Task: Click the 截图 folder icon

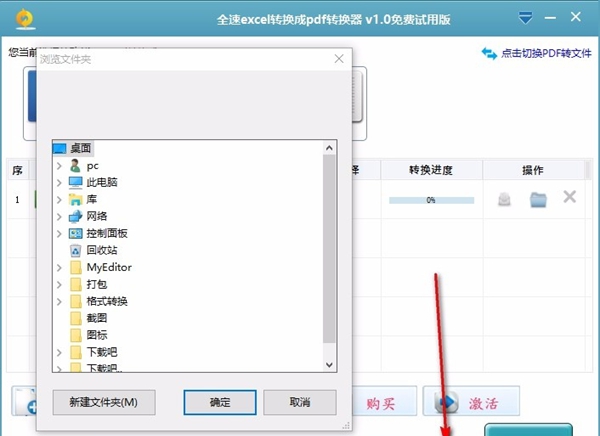Action: pyautogui.click(x=76, y=318)
